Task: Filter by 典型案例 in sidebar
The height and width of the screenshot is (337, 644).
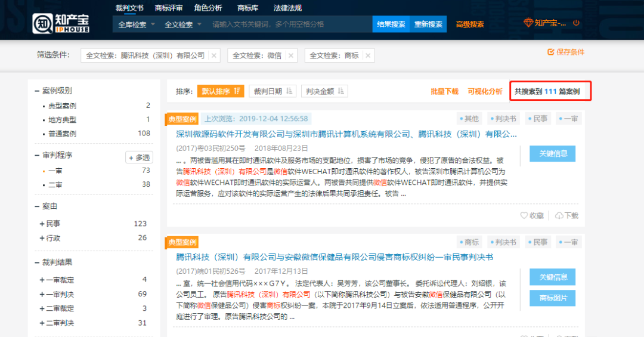Action: (62, 106)
